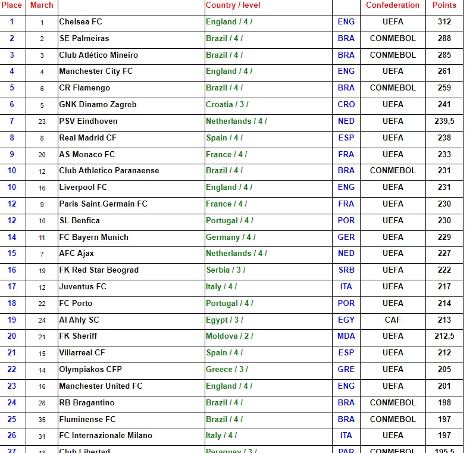Select FK Red Star Beograd name
This screenshot has width=476, height=453.
point(99,270)
